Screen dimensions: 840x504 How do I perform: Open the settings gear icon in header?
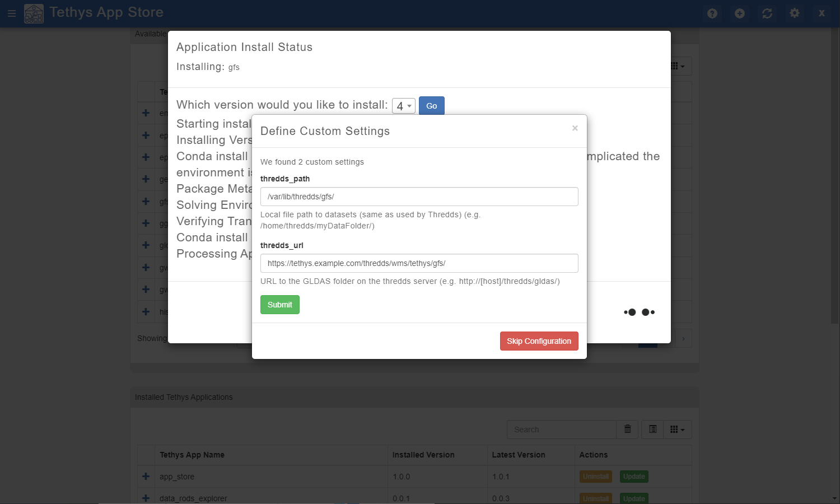[x=795, y=13]
